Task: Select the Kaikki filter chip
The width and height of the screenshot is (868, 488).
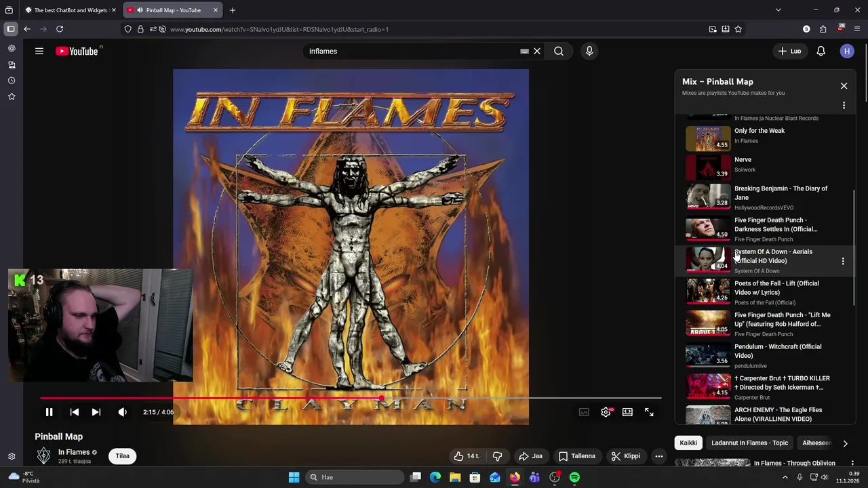Action: [x=688, y=443]
